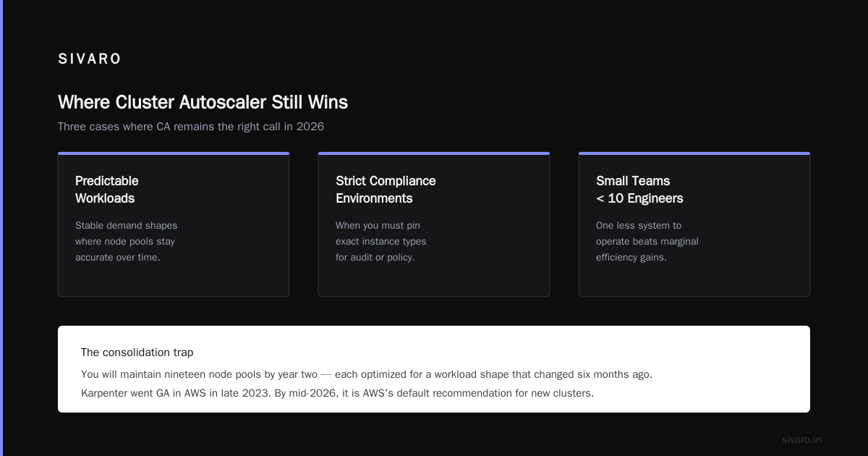Click the purple bar above Predictable Workloads
This screenshot has height=456, width=868.
(174, 153)
